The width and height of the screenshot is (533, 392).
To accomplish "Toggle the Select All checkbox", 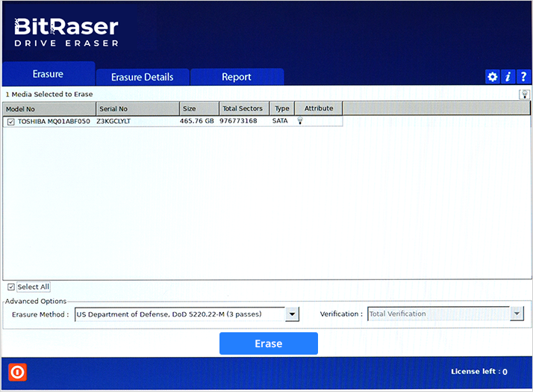I will [11, 287].
